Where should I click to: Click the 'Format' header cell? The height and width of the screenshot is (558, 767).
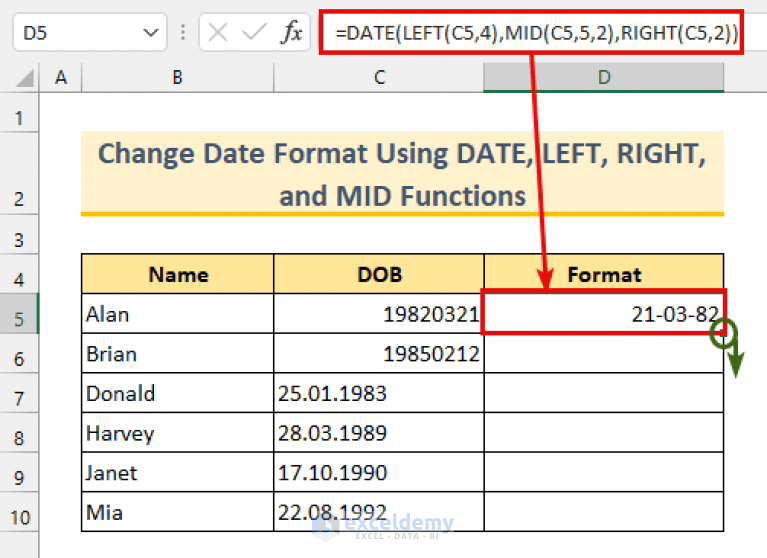point(604,274)
